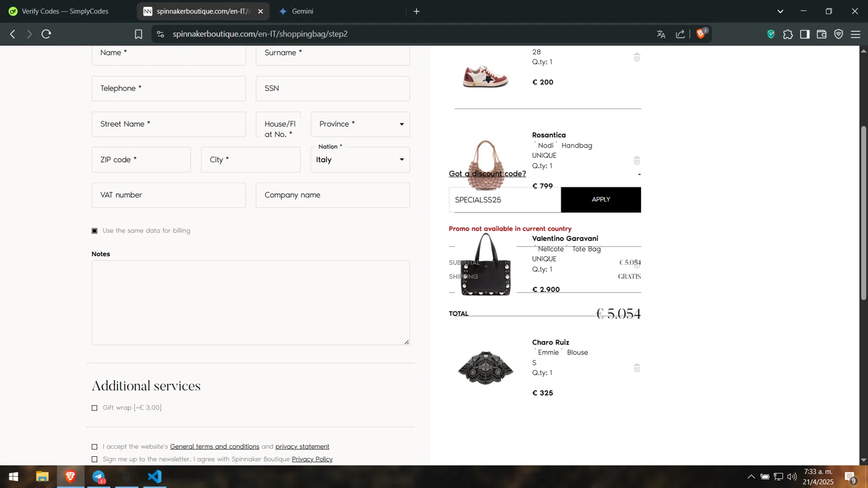Click the Company name field
This screenshot has width=868, height=488.
click(x=333, y=195)
